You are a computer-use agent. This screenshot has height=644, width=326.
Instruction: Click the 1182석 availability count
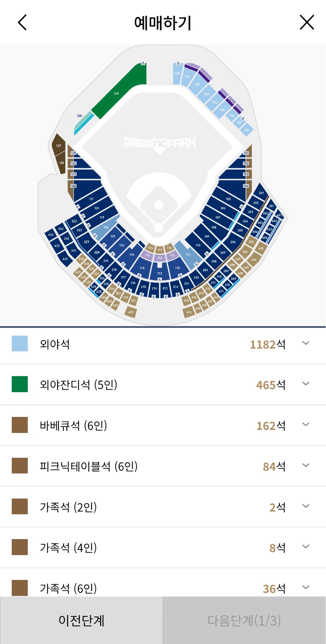pyautogui.click(x=267, y=344)
